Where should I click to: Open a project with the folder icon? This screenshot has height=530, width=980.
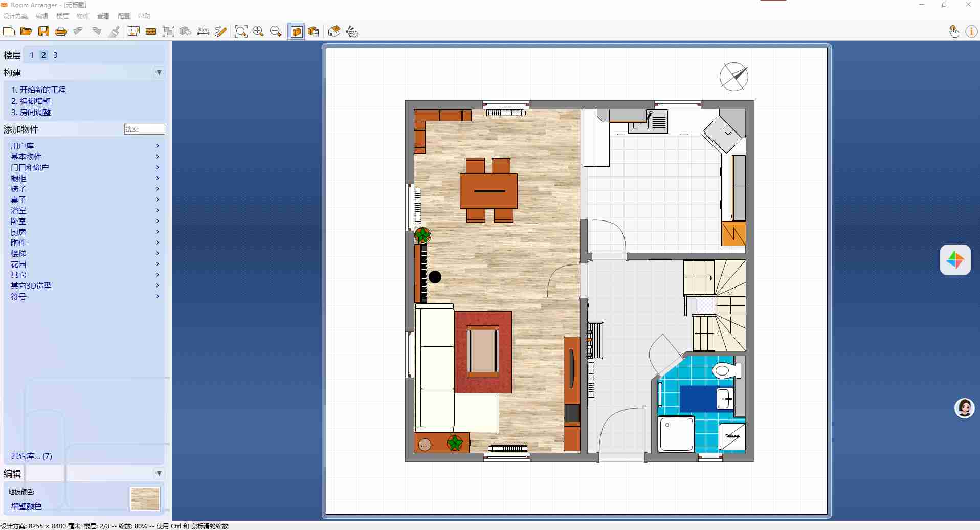click(26, 32)
